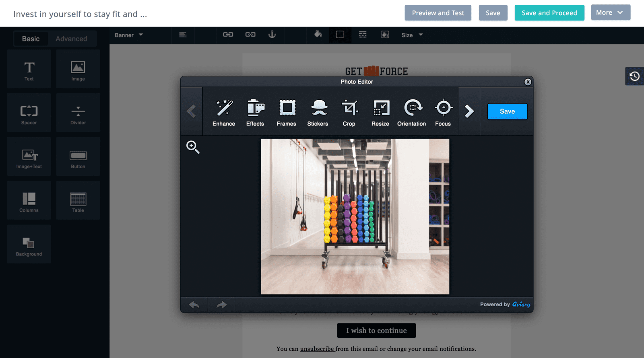The height and width of the screenshot is (358, 644).
Task: Add a Button block
Action: [x=78, y=157]
